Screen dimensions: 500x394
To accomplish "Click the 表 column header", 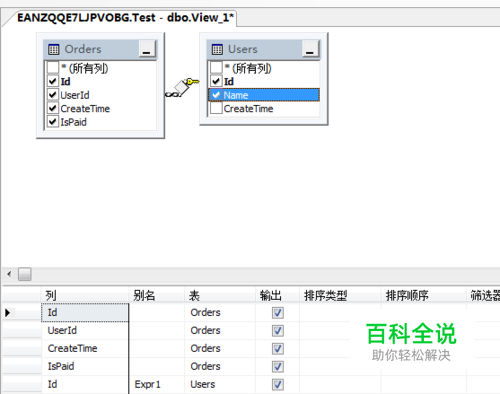I will pyautogui.click(x=220, y=295).
